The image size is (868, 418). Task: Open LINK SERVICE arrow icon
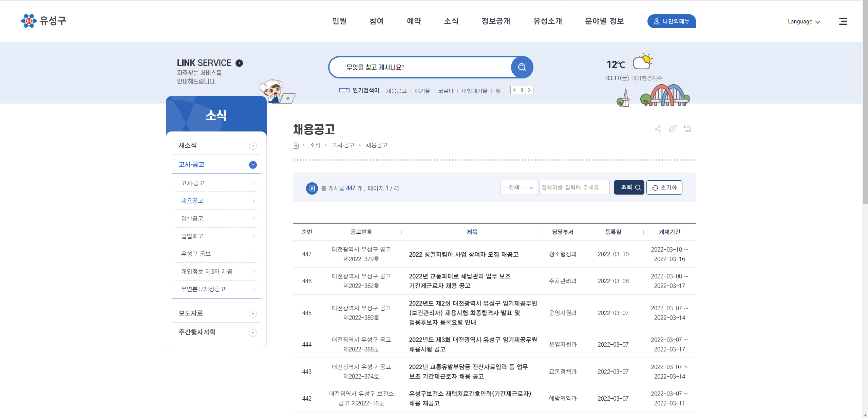pos(239,63)
